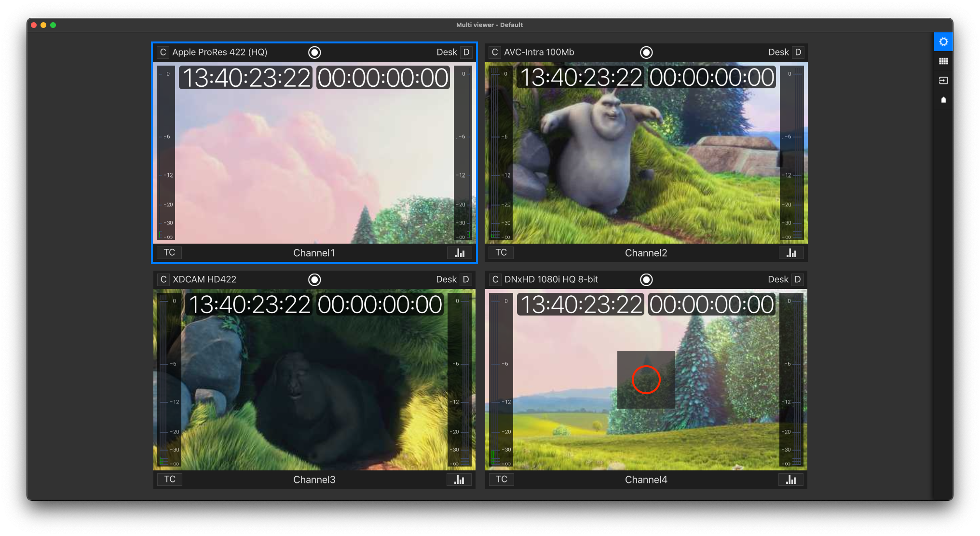Image resolution: width=980 pixels, height=536 pixels.
Task: Click the Channel2 name label
Action: pyautogui.click(x=646, y=253)
